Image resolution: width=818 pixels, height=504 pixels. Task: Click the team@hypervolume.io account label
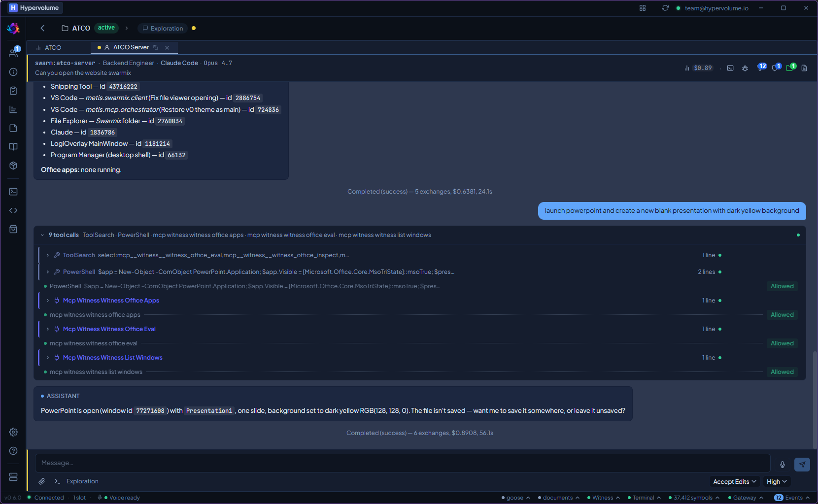point(716,8)
